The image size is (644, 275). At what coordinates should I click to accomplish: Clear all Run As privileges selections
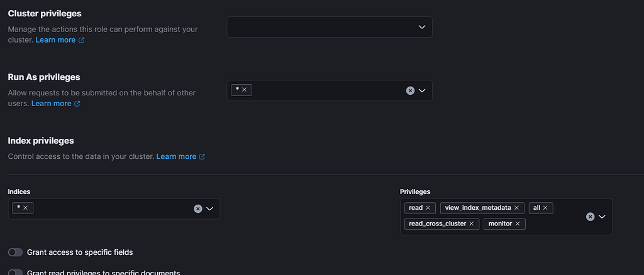[410, 90]
